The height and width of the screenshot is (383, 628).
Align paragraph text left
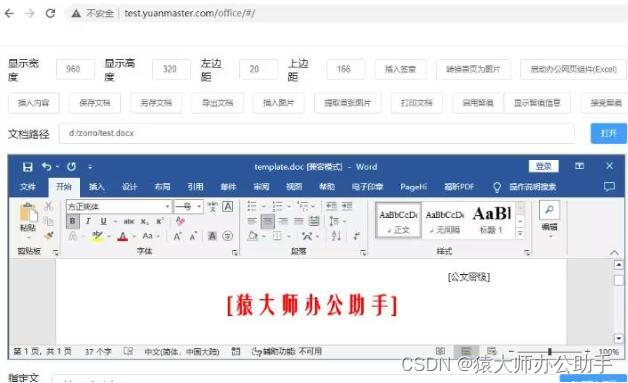252,221
